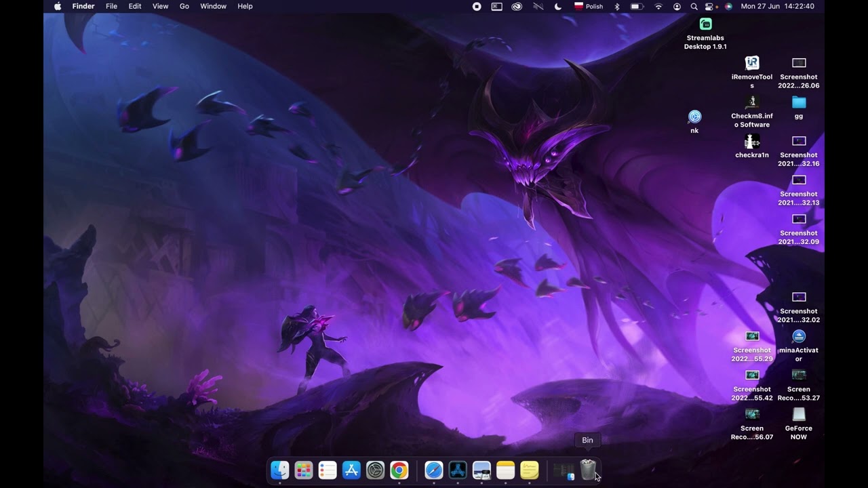Open the Go menu
Screen dimensions: 868x488
tap(184, 6)
